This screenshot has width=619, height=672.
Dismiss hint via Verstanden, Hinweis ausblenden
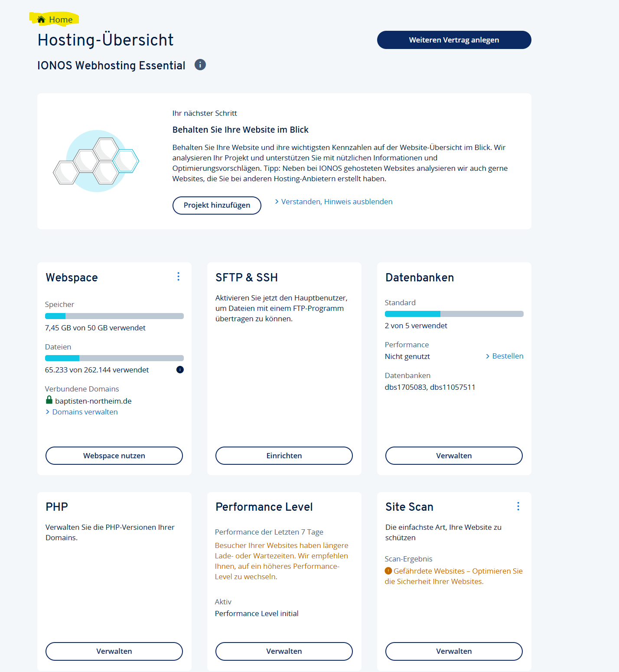point(336,202)
